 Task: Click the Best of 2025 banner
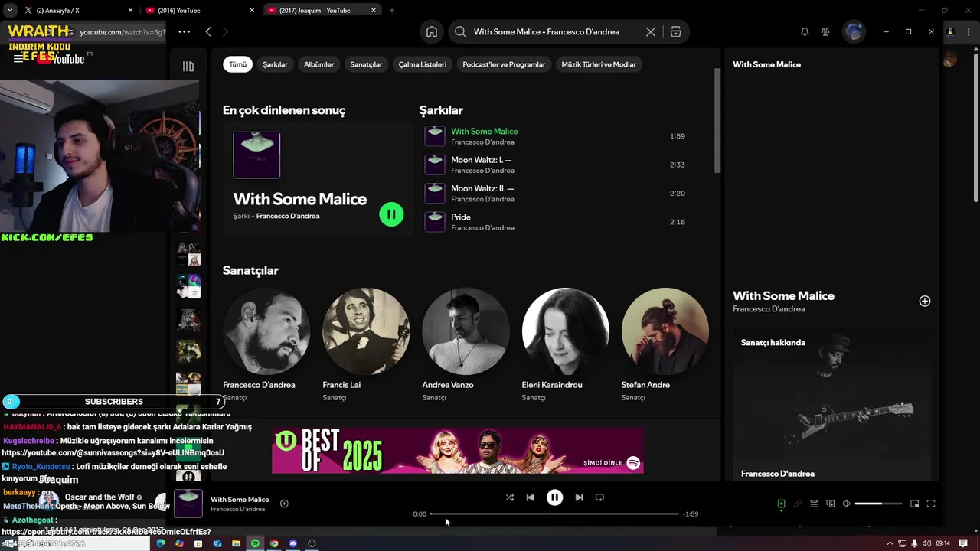(458, 451)
